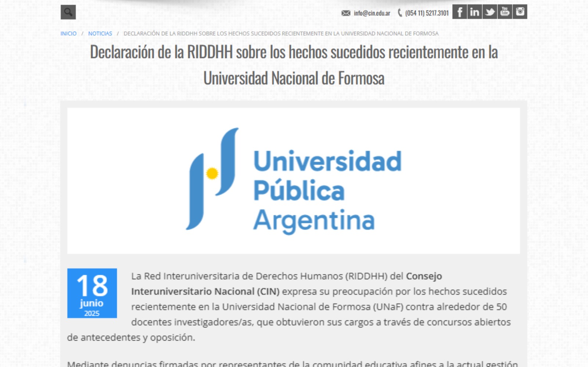Navigate to NOTICIAS breadcrumb link

point(100,33)
